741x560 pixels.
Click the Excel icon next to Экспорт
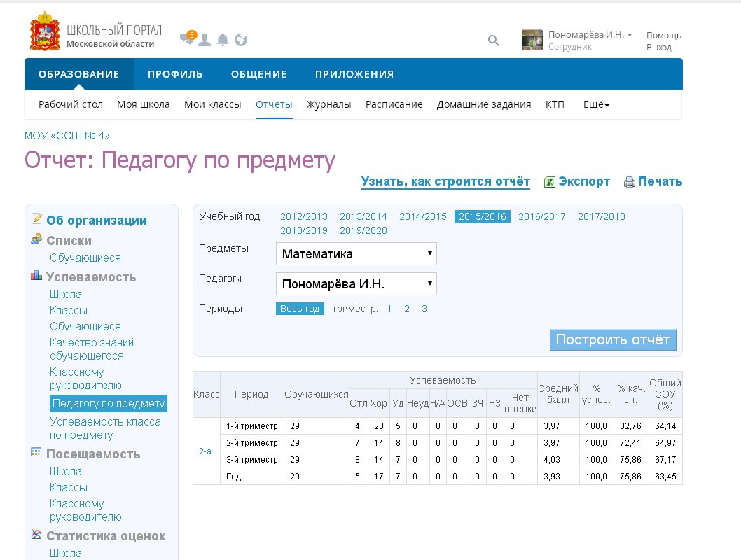coord(550,182)
